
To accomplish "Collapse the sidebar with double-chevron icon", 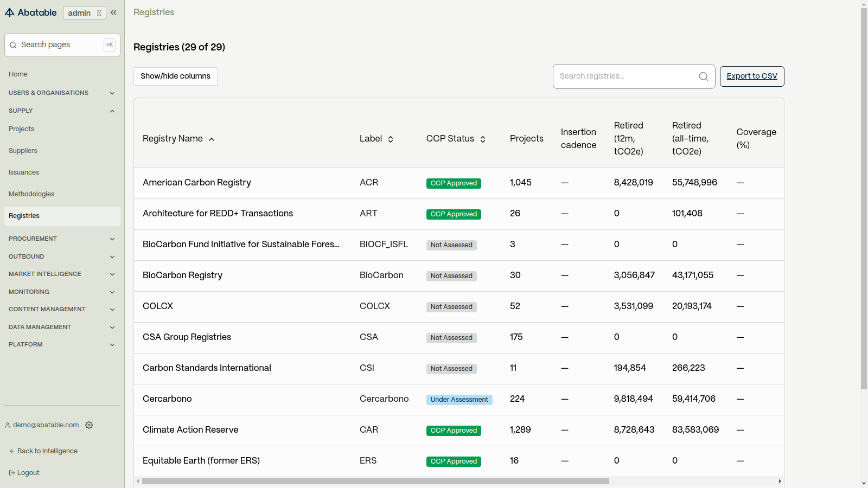I will pyautogui.click(x=113, y=12).
